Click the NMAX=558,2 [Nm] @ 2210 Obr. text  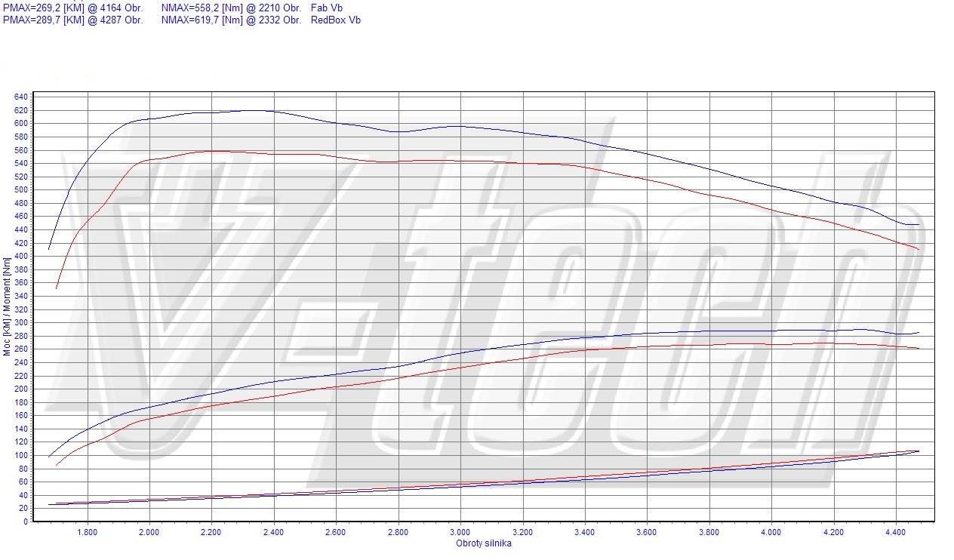coord(231,8)
